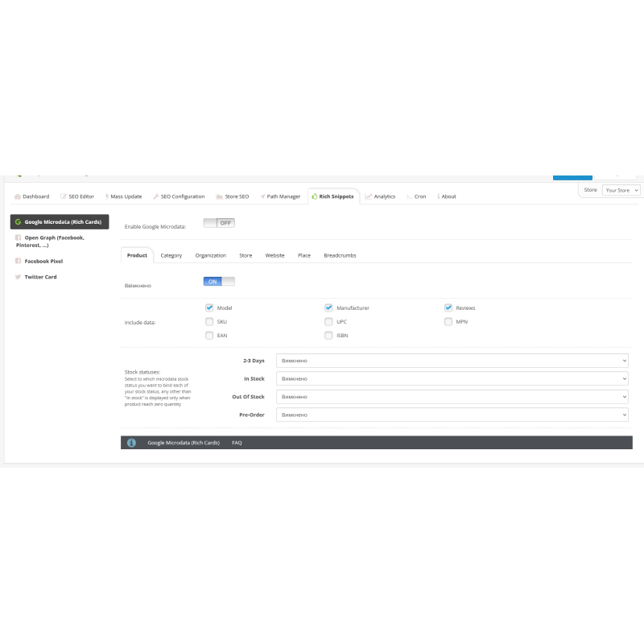Click the info icon in the footer bar

[131, 442]
